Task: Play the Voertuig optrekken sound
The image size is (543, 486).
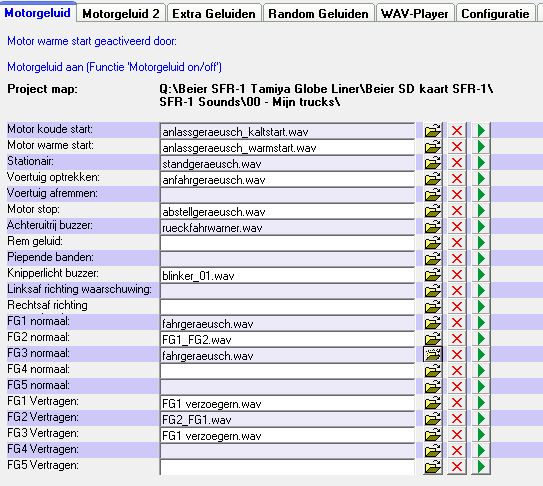Action: pos(481,179)
